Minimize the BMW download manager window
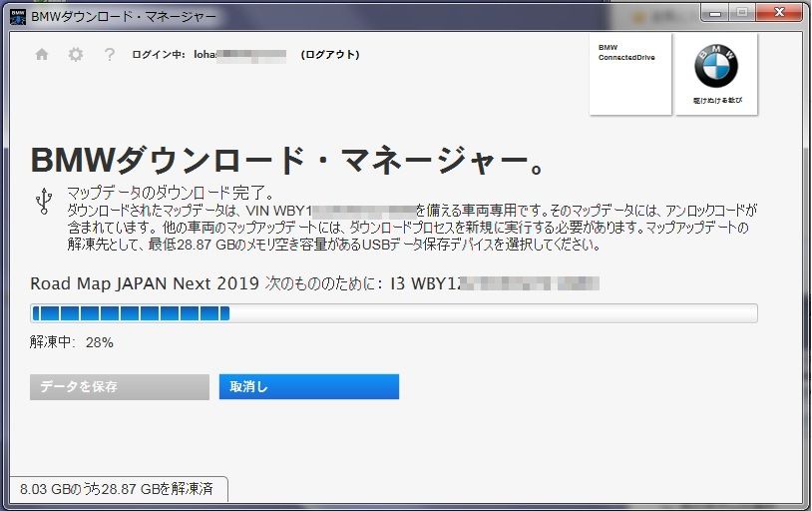This screenshot has width=812, height=511. click(715, 13)
